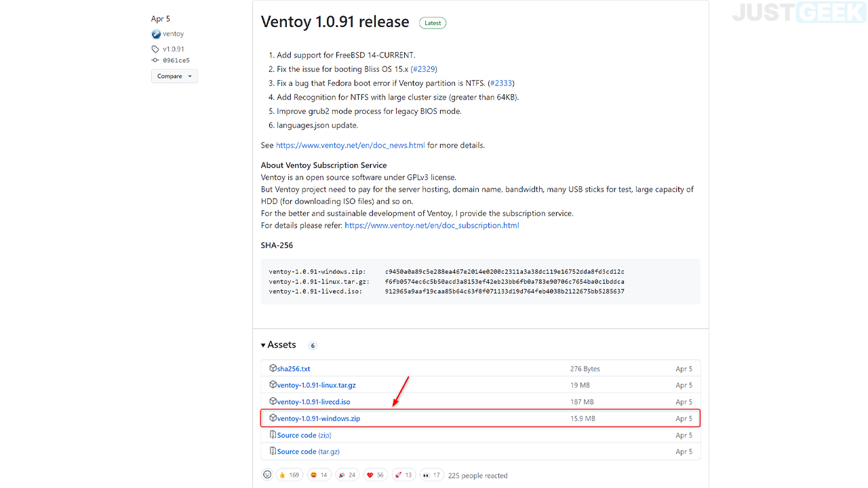Open commit 0961ce5
The height and width of the screenshot is (488, 868).
tap(176, 60)
